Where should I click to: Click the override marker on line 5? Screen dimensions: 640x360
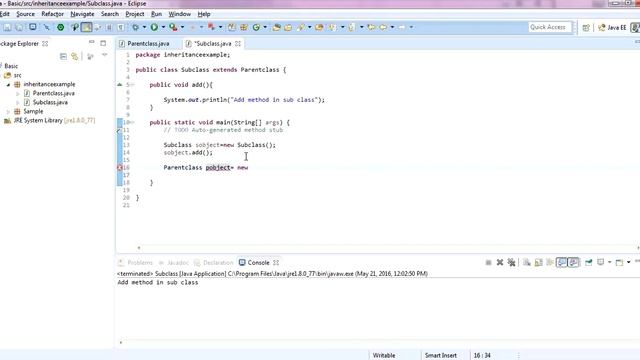(120, 84)
